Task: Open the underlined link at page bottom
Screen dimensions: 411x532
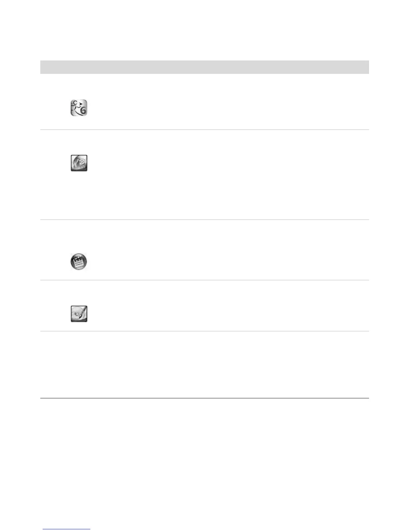Action: point(66,529)
